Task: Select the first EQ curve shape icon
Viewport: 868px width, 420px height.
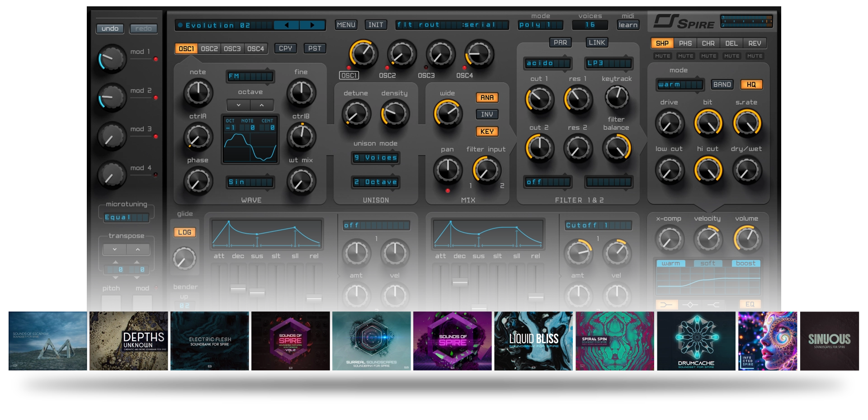Action: 666,305
